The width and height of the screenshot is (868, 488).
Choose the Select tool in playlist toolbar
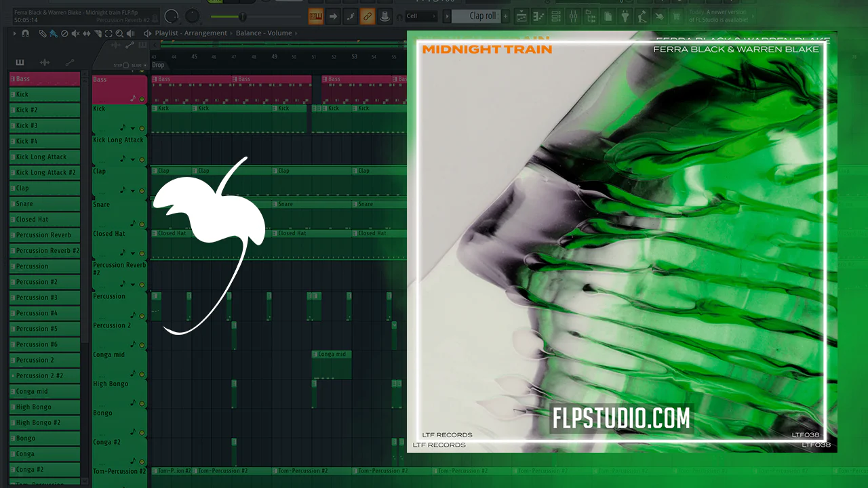[108, 33]
